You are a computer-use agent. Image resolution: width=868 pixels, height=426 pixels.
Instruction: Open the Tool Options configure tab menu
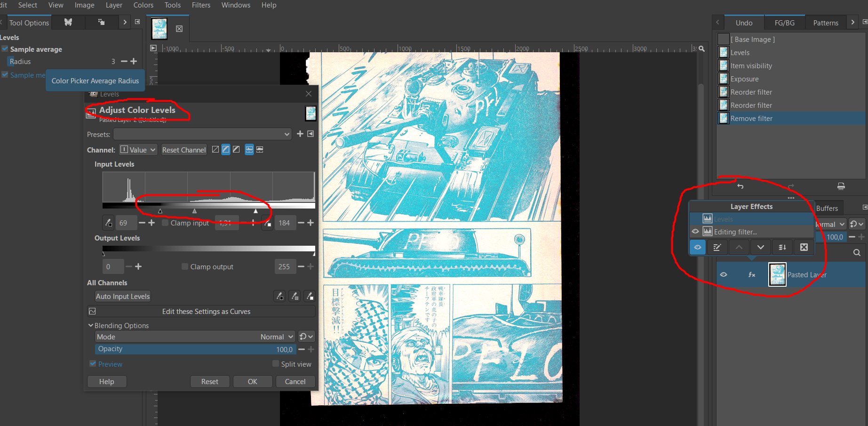point(137,22)
